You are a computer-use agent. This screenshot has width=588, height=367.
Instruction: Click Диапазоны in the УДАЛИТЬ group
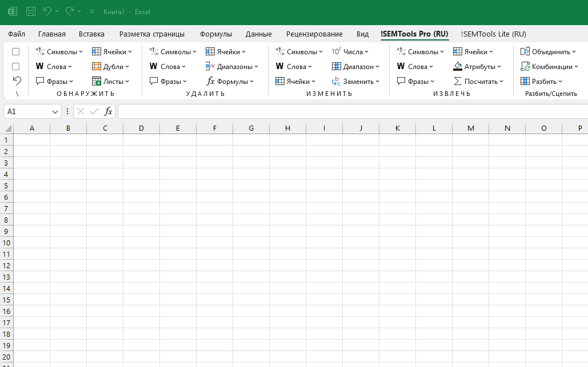point(233,67)
